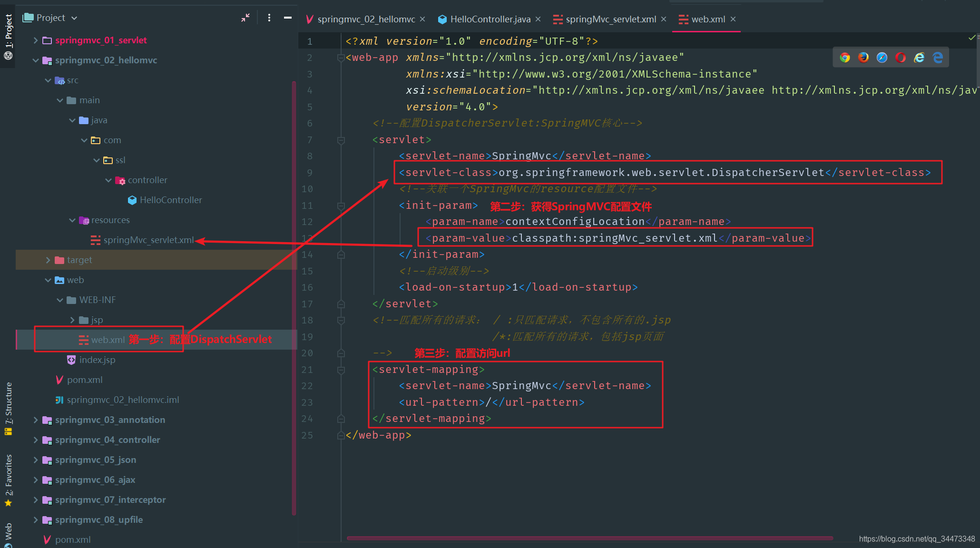The image size is (980, 548).
Task: Select springmvc_02_hellomvc.iml file
Action: point(117,400)
